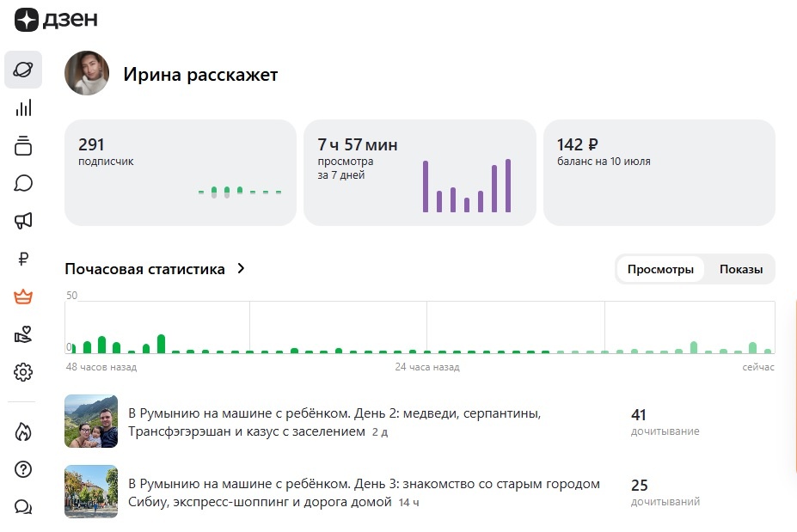Select the megaphone promotion icon
The height and width of the screenshot is (532, 797).
[23, 221]
